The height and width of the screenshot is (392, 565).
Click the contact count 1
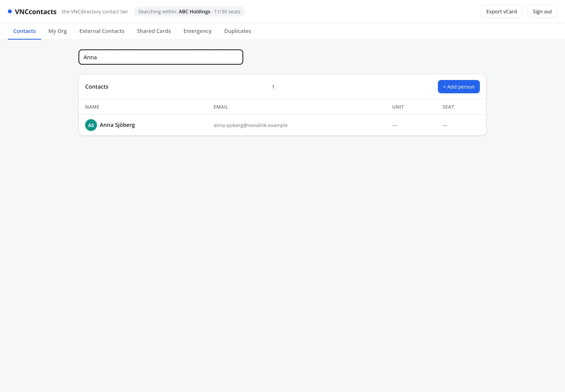click(273, 87)
